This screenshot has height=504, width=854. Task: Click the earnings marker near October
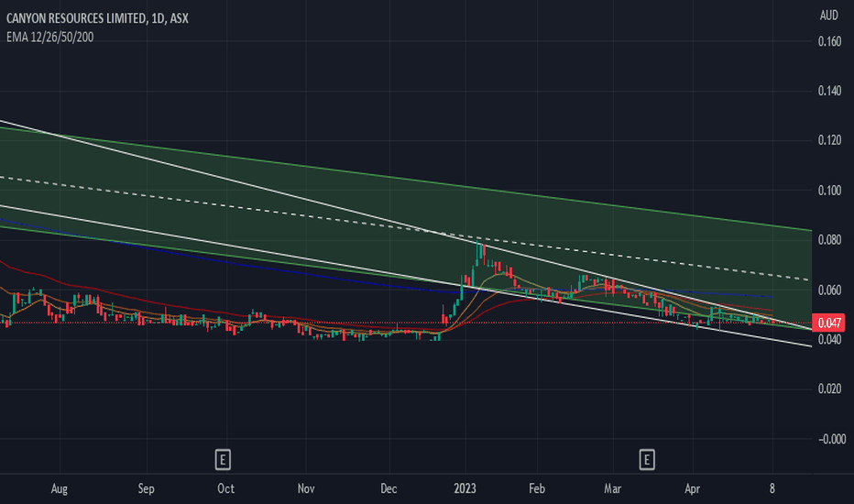pos(223,460)
